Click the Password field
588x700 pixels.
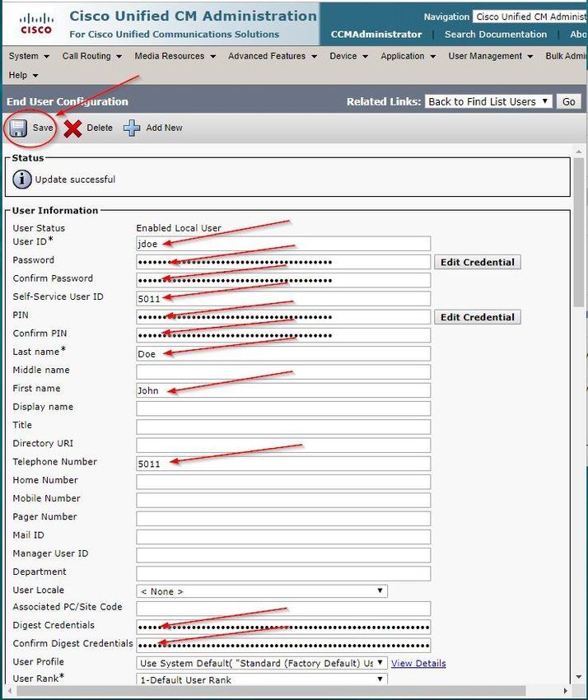[283, 262]
